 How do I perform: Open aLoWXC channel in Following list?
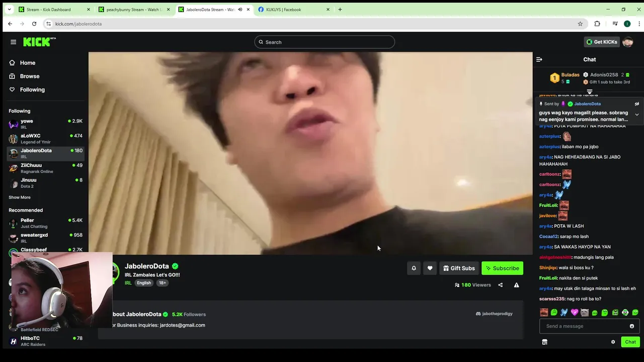coord(45,139)
